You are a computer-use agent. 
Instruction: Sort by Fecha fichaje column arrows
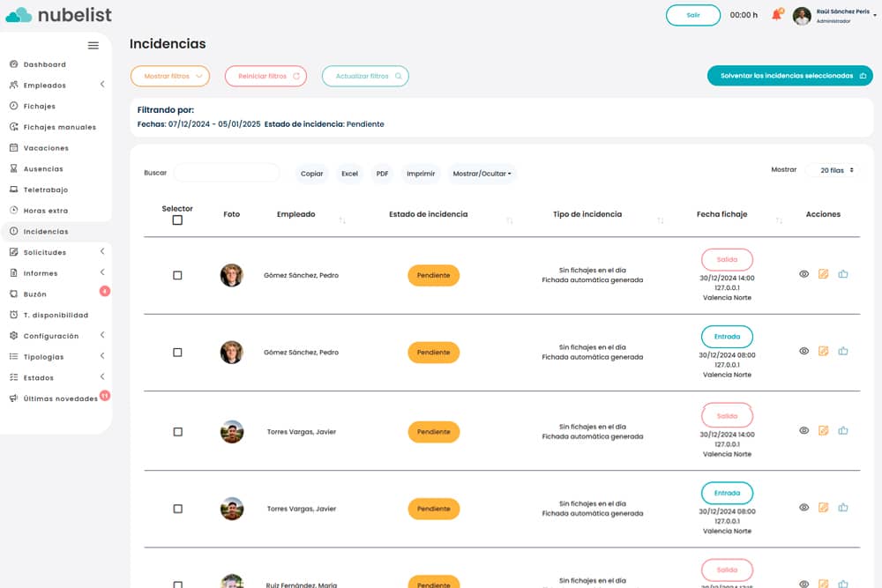pyautogui.click(x=779, y=220)
